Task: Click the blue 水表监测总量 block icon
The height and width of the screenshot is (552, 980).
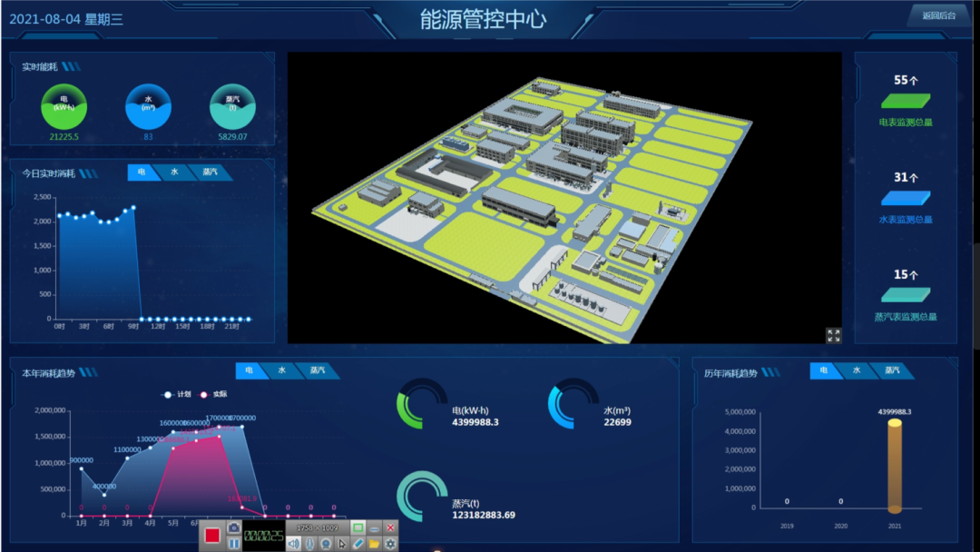Action: (x=906, y=198)
